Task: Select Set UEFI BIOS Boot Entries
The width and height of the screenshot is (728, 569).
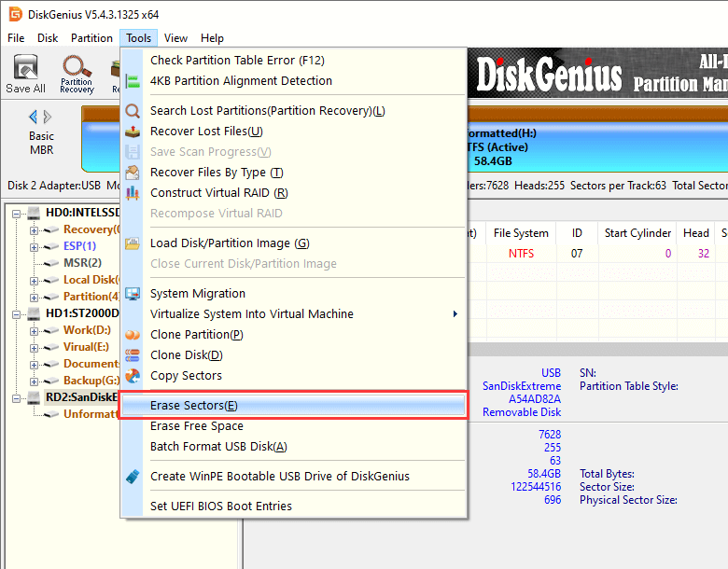Action: click(x=221, y=507)
